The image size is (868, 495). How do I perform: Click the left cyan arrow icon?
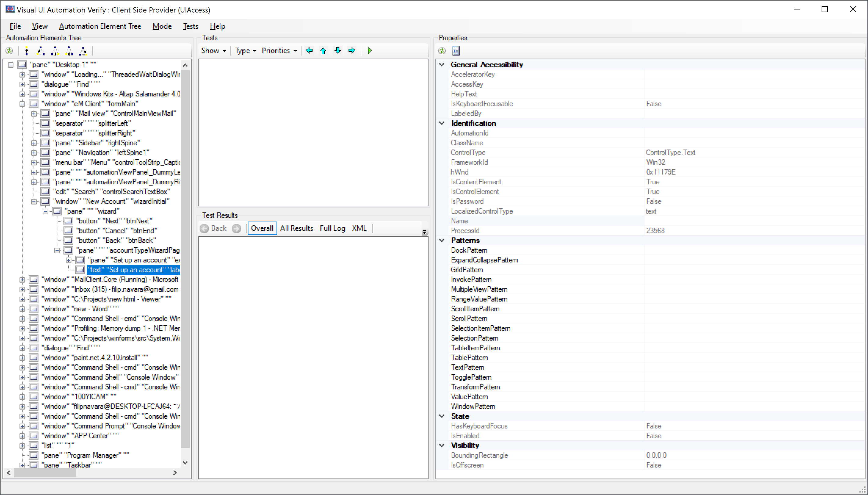(x=309, y=51)
